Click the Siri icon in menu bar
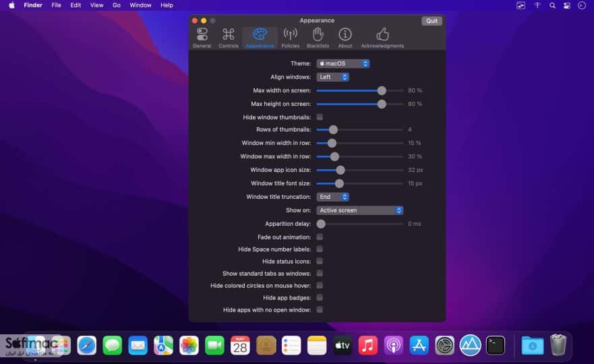 [582, 5]
